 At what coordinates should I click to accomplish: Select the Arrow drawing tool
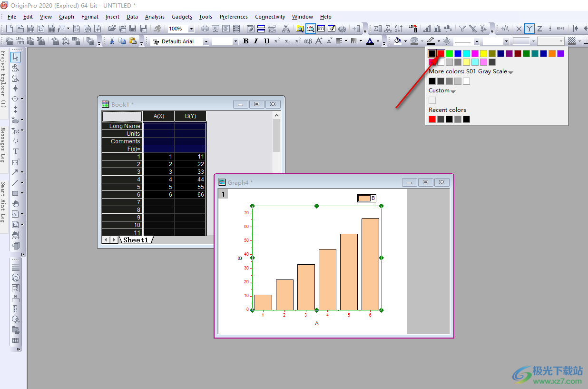click(15, 172)
